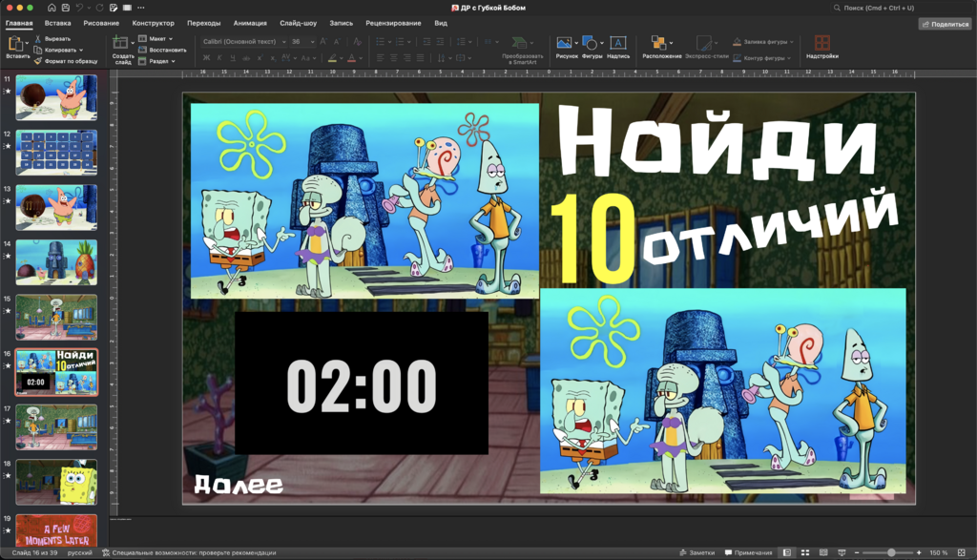Open the Копировать dropdown arrow
977x560 pixels.
81,50
